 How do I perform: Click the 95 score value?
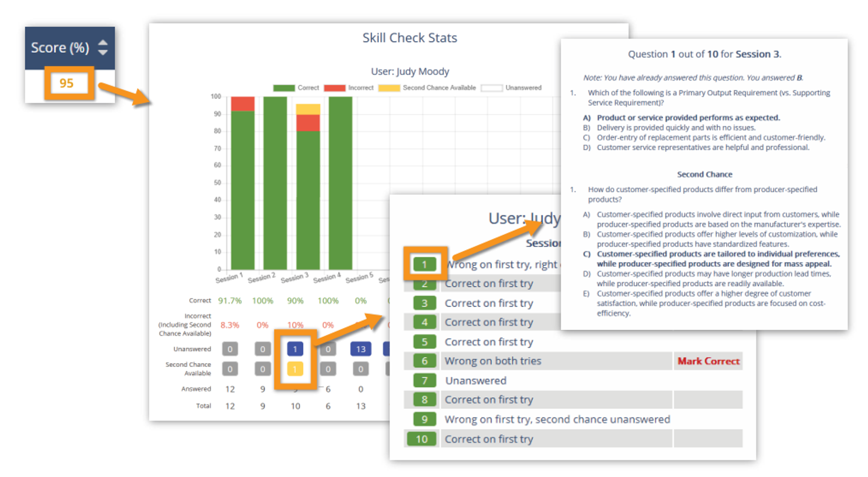tap(67, 83)
